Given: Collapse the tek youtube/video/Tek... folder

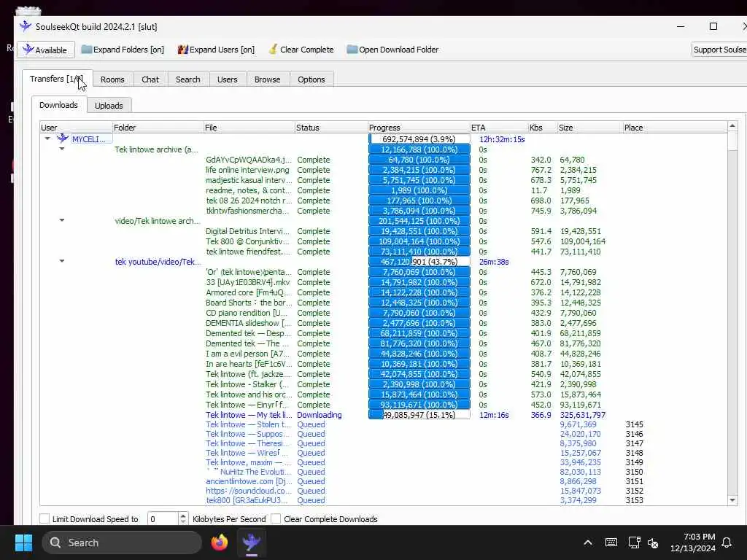Looking at the screenshot, I should click(x=62, y=261).
